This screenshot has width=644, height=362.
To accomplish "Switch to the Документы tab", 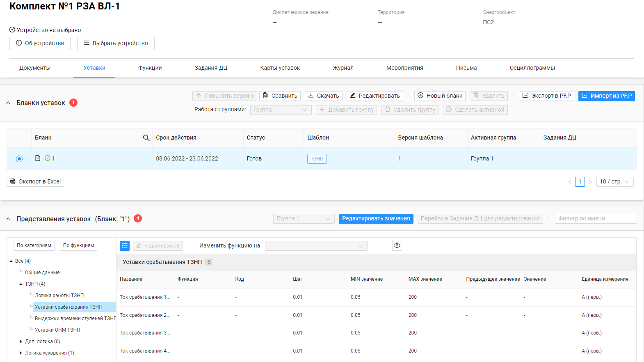I will pyautogui.click(x=35, y=68).
